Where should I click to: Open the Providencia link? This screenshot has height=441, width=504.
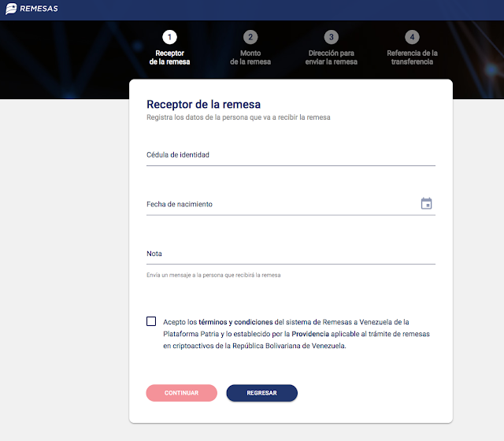click(x=310, y=334)
